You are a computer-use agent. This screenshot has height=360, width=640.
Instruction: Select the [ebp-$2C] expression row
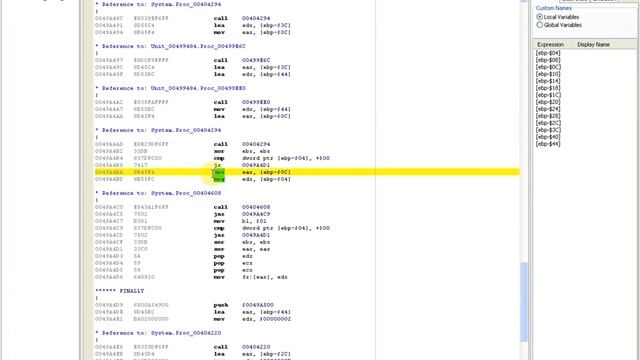(x=548, y=123)
